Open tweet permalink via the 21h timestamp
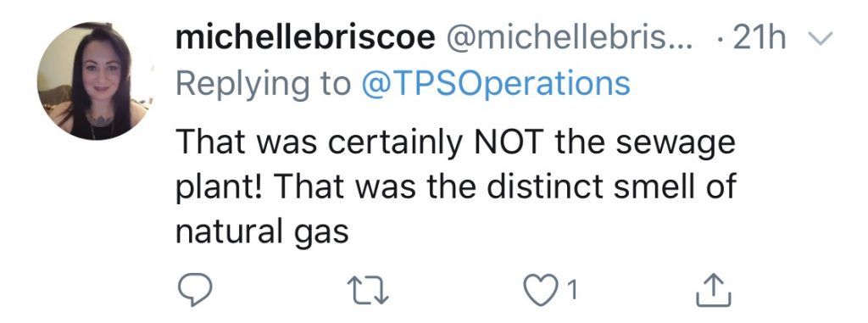Image resolution: width=868 pixels, height=323 pixels. tap(759, 38)
